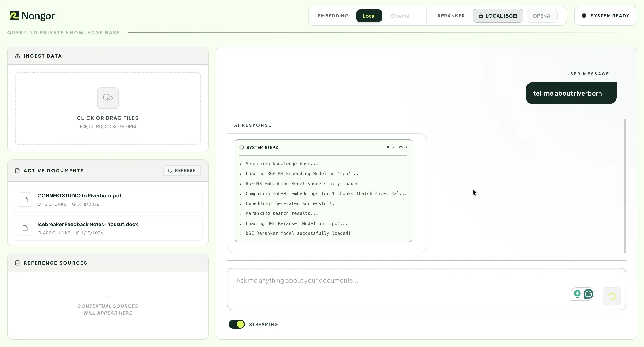Click the 'AI RESPONSE' label
Screen dimensions: 644x347
coord(252,125)
